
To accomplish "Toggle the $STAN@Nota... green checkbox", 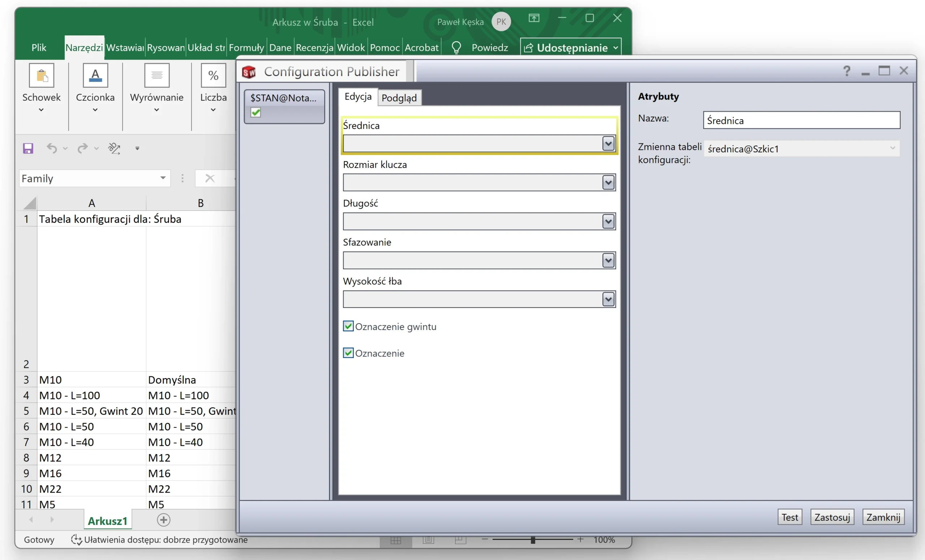I will 256,112.
